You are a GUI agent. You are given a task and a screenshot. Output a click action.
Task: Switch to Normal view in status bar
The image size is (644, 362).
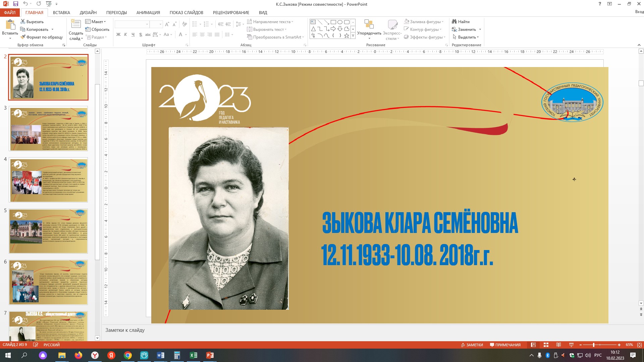click(x=533, y=345)
